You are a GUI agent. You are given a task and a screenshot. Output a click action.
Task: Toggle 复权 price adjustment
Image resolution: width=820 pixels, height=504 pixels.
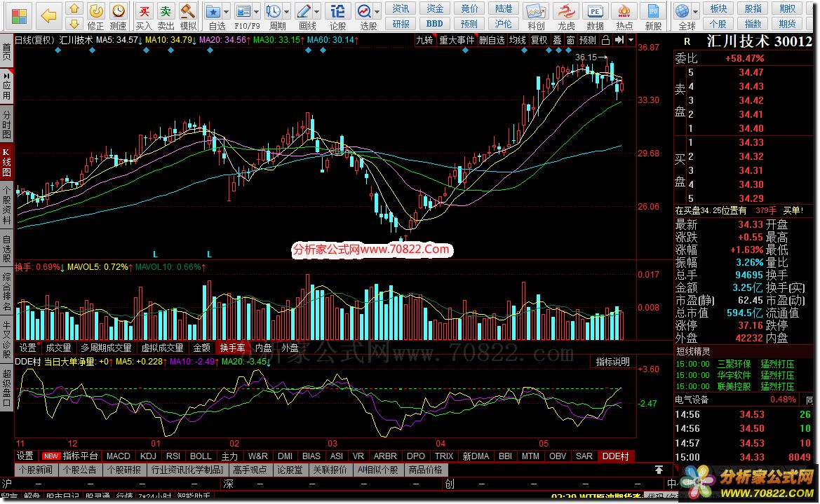pos(539,40)
